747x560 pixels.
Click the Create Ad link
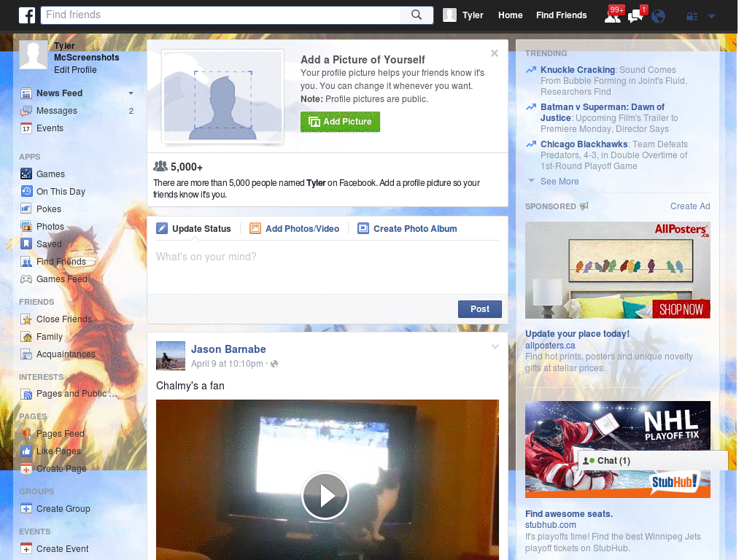[x=690, y=206]
